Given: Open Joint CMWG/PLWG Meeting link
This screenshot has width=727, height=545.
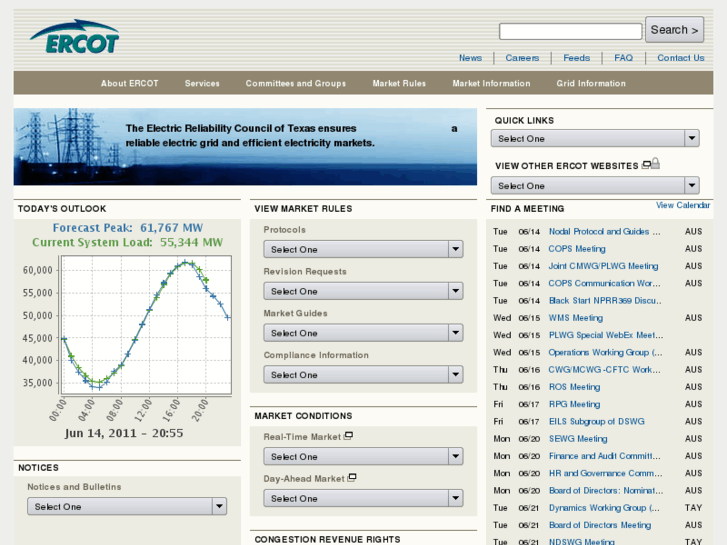Looking at the screenshot, I should [x=603, y=266].
